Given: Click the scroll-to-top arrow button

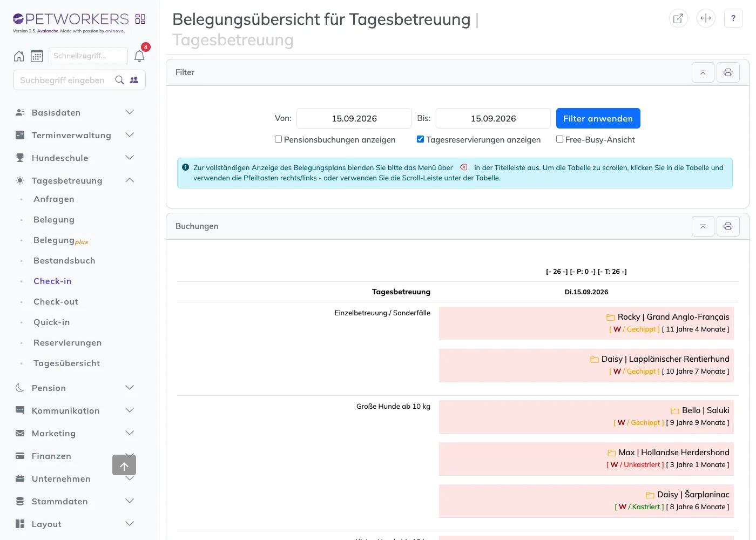Looking at the screenshot, I should 124,465.
